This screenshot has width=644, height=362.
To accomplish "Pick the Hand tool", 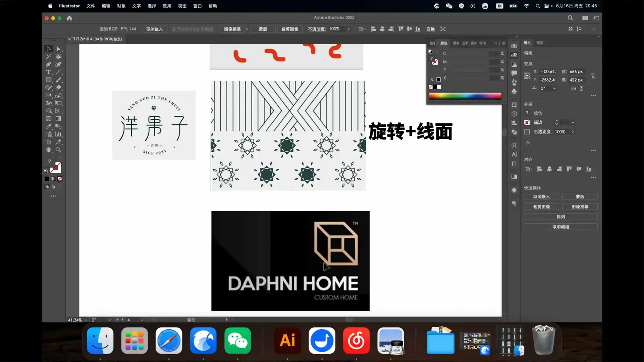I will [48, 150].
